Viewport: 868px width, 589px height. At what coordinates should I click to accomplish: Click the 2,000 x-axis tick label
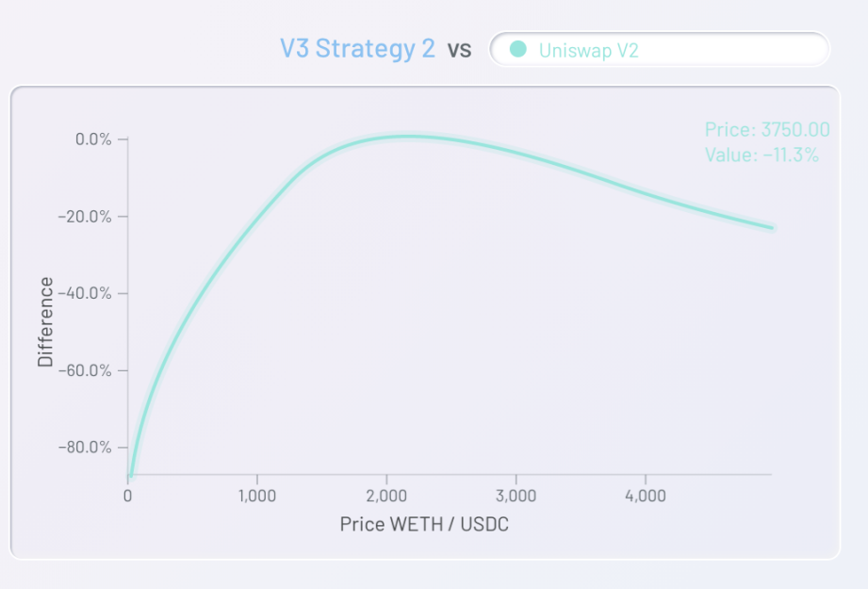(386, 496)
